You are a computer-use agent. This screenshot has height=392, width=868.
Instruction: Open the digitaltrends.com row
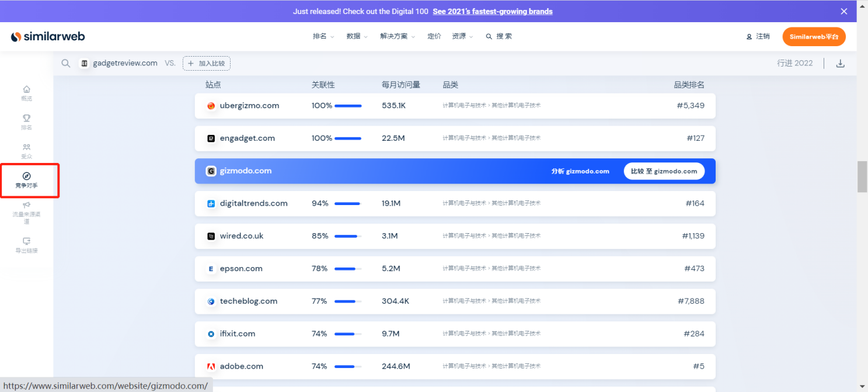click(x=455, y=204)
